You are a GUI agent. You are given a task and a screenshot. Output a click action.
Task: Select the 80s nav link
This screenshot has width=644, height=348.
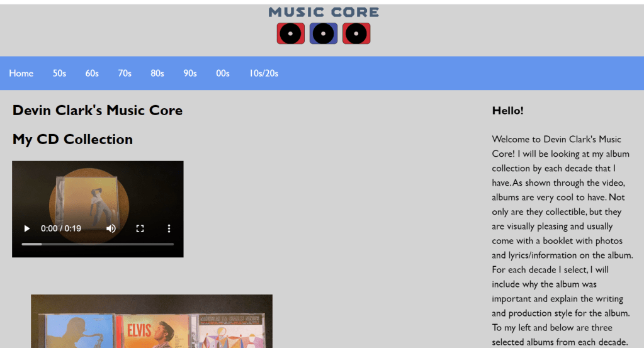point(157,74)
